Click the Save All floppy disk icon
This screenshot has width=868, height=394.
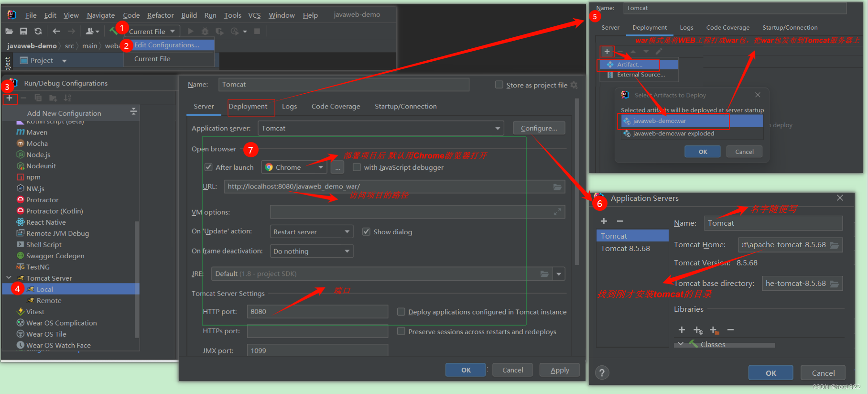[x=23, y=31]
